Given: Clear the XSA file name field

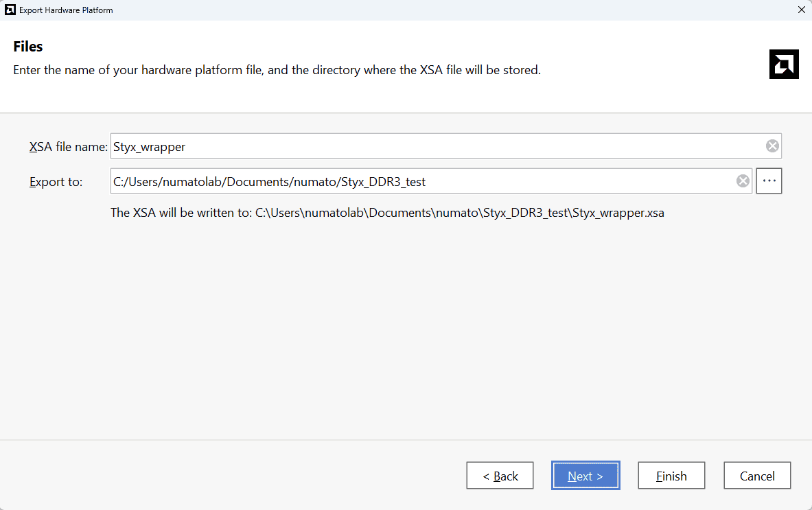Looking at the screenshot, I should click(x=772, y=146).
